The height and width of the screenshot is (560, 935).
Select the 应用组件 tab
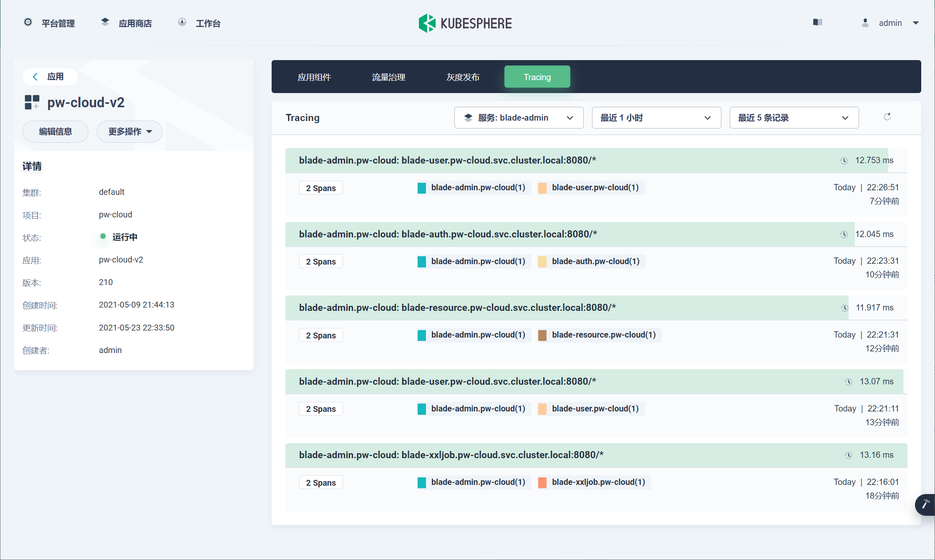click(314, 77)
